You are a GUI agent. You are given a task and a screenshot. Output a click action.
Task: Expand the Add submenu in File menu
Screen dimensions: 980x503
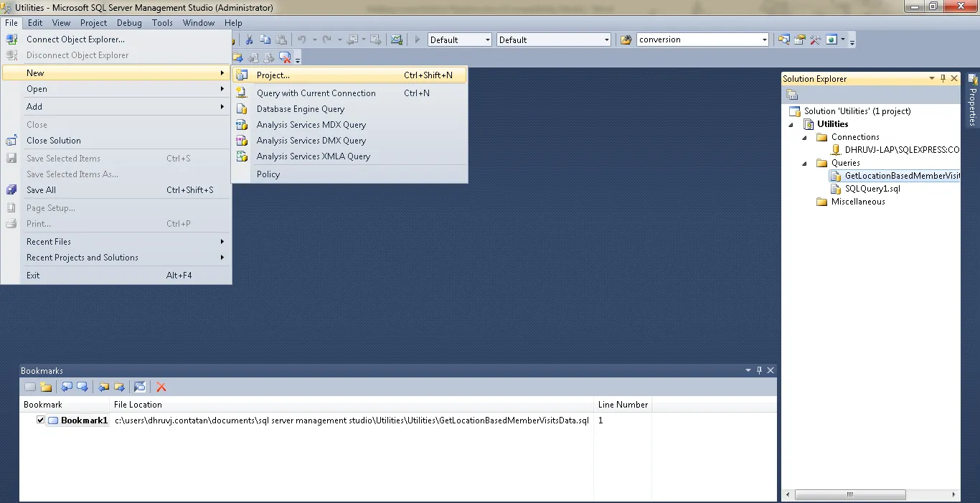116,106
